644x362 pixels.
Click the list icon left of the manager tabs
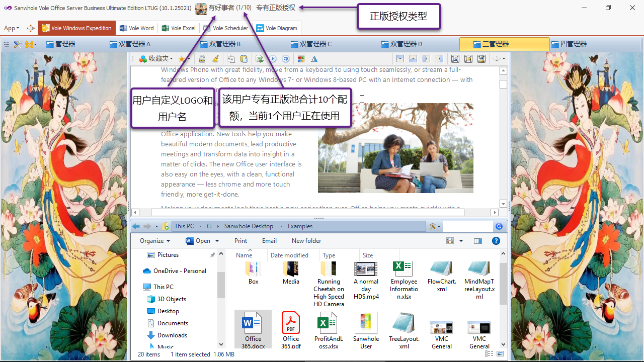(7, 44)
